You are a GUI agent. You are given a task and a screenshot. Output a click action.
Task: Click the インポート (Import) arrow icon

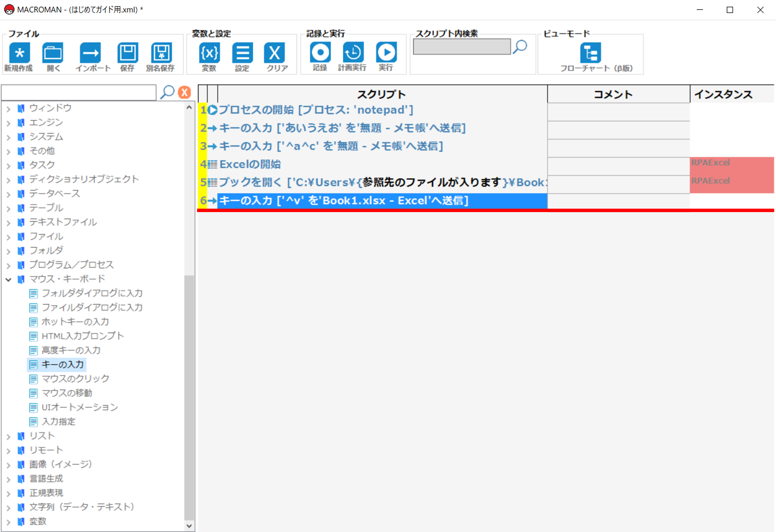pos(90,52)
